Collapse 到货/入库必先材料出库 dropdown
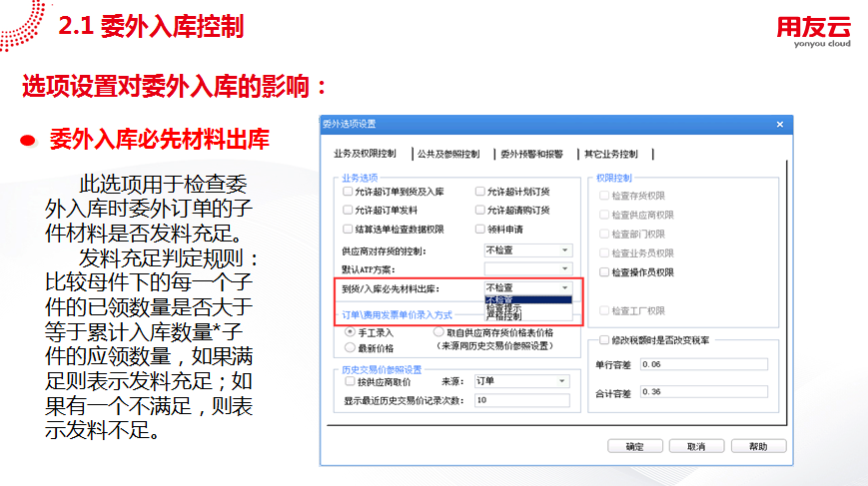 564,288
